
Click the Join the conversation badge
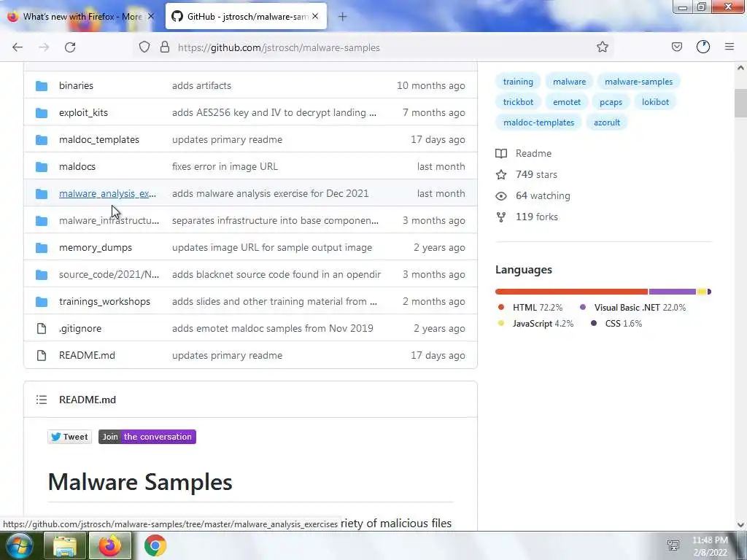coord(147,437)
